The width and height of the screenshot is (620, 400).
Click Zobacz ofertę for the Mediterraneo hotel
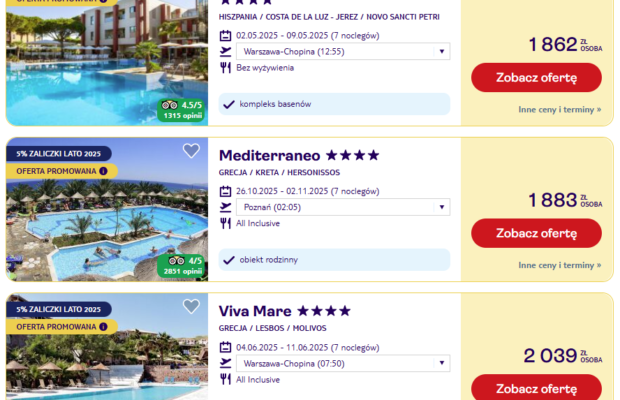536,233
